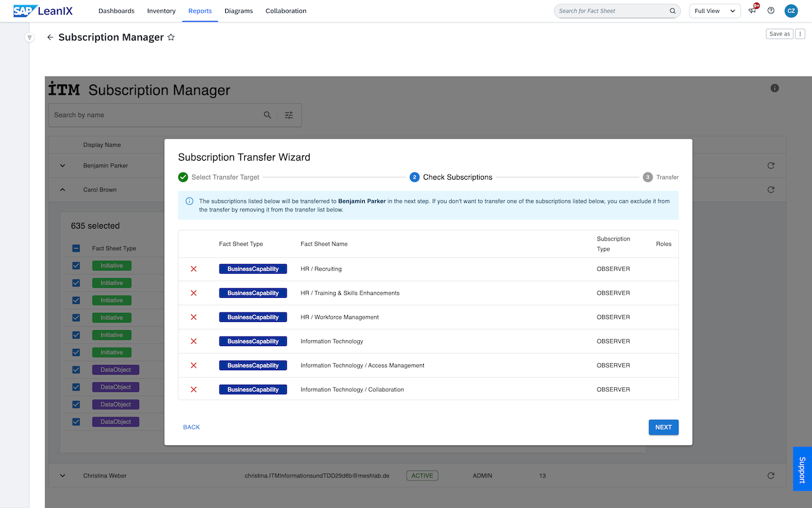Click the Fact Sheet Name column header
This screenshot has width=812, height=508.
324,244
